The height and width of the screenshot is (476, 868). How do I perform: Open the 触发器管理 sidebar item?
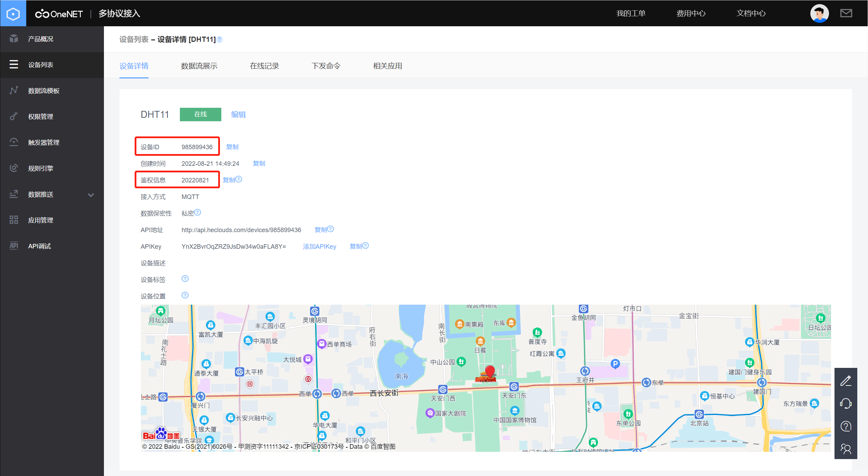(44, 142)
